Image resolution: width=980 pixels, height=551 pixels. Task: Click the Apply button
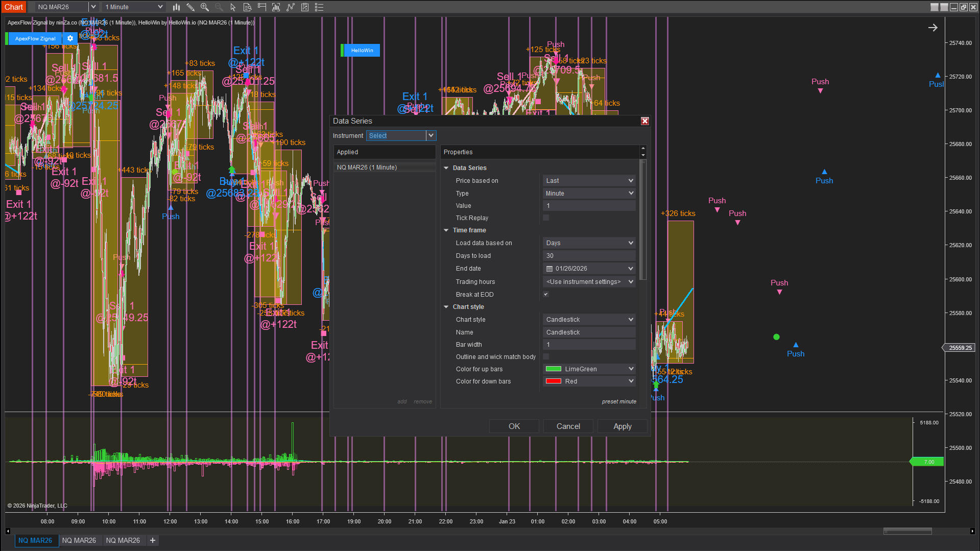pyautogui.click(x=622, y=426)
